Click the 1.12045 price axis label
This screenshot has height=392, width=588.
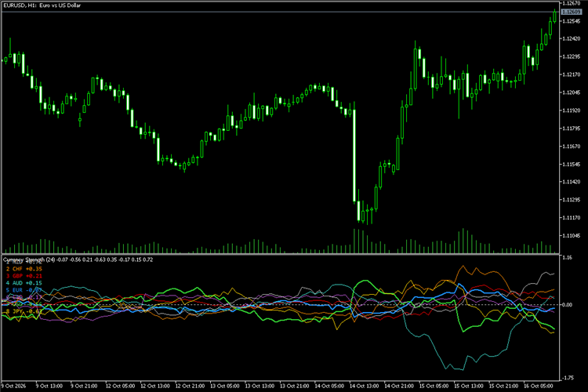pos(571,93)
